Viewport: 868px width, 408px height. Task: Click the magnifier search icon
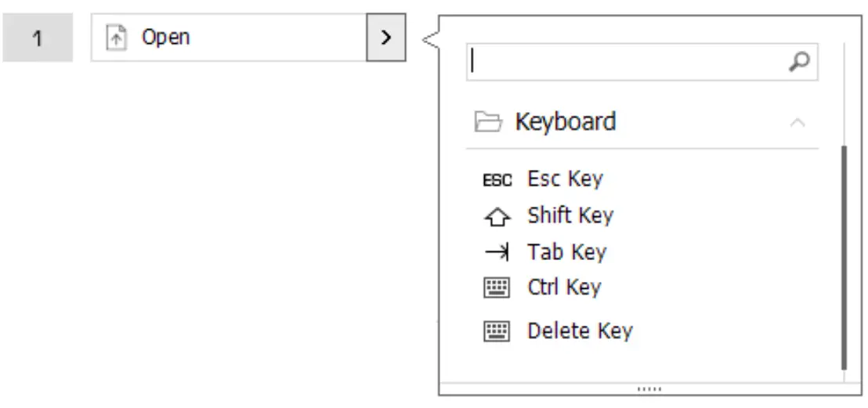pos(799,63)
